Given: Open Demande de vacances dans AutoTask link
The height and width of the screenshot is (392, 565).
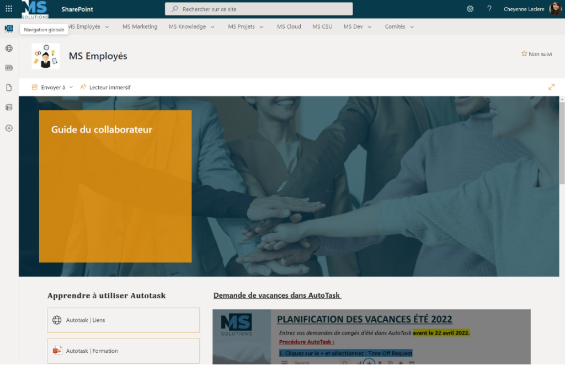Looking at the screenshot, I should (x=277, y=295).
